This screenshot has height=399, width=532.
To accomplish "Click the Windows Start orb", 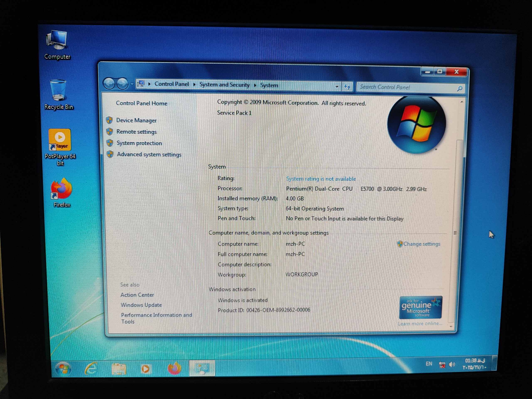I will click(x=63, y=368).
